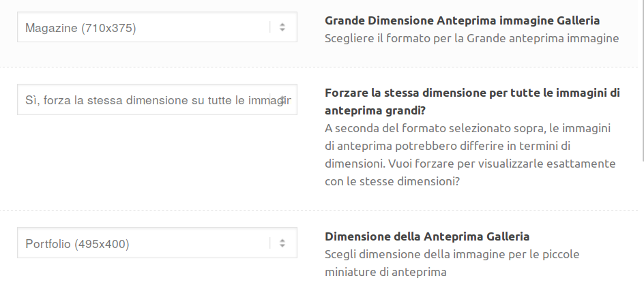Select heading 'Grande Dimensione Anteprima immagine Galleria'
This screenshot has height=293, width=644.
(x=462, y=20)
